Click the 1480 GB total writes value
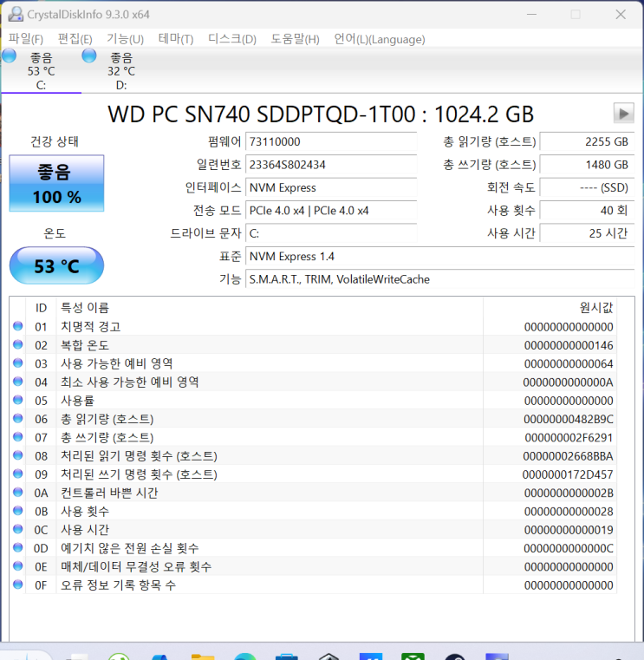The height and width of the screenshot is (660, 644). [587, 165]
